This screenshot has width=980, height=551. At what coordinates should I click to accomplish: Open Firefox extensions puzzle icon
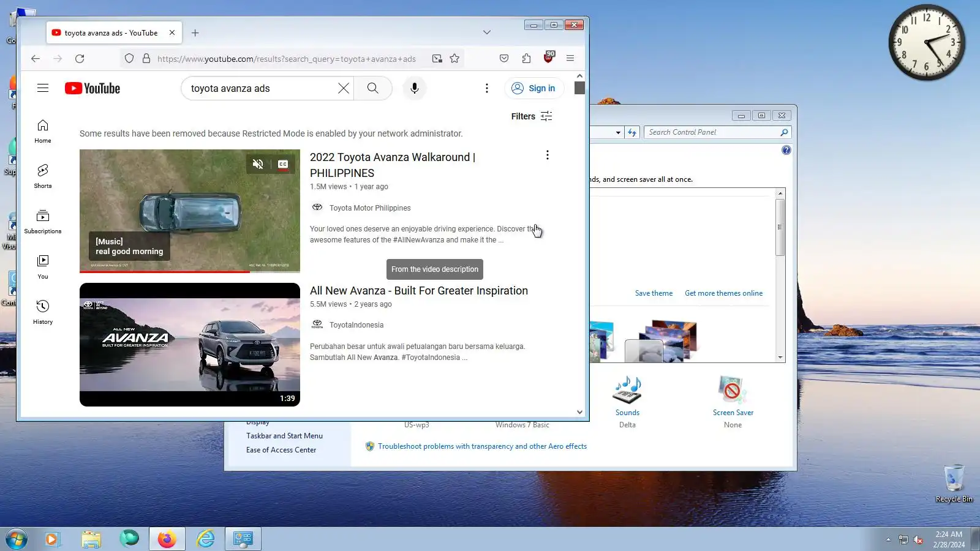526,59
